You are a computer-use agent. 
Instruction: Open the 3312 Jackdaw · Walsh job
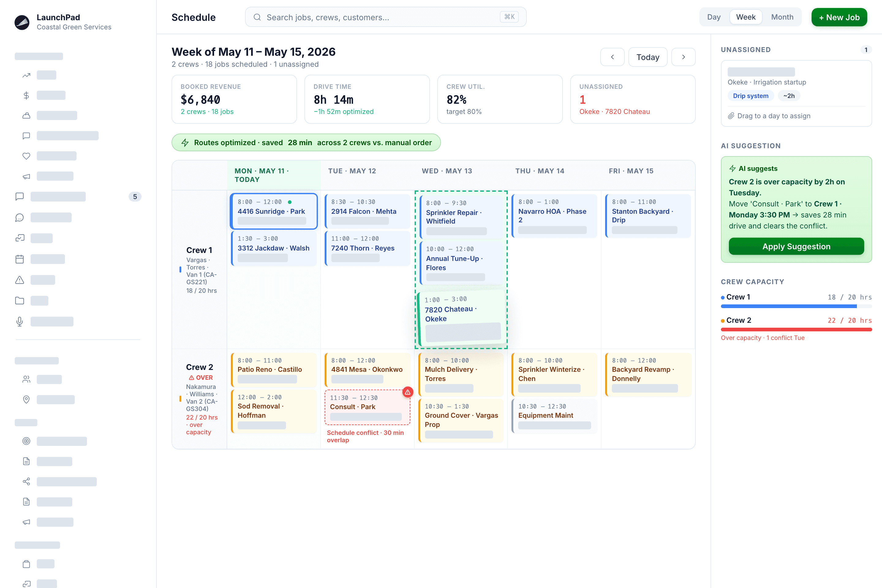pos(274,248)
